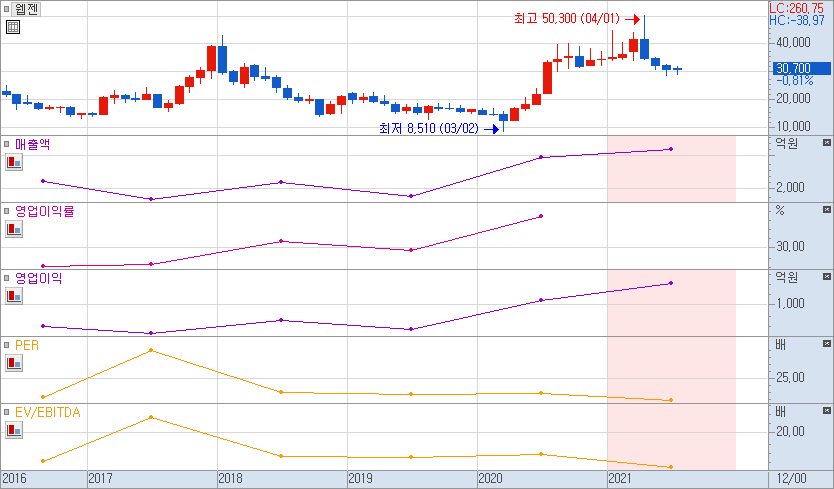Select the 영업이익률 indicator label
834x489 pixels.
pyautogui.click(x=45, y=211)
